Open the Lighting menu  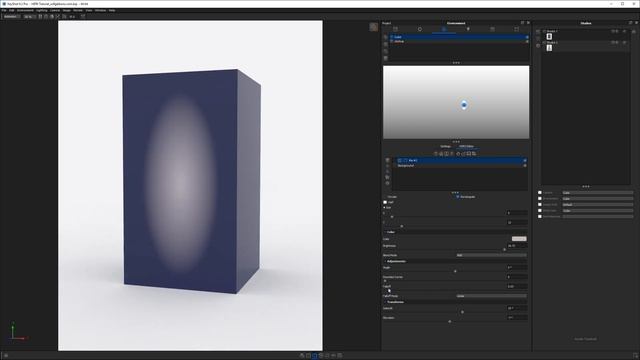tap(42, 10)
